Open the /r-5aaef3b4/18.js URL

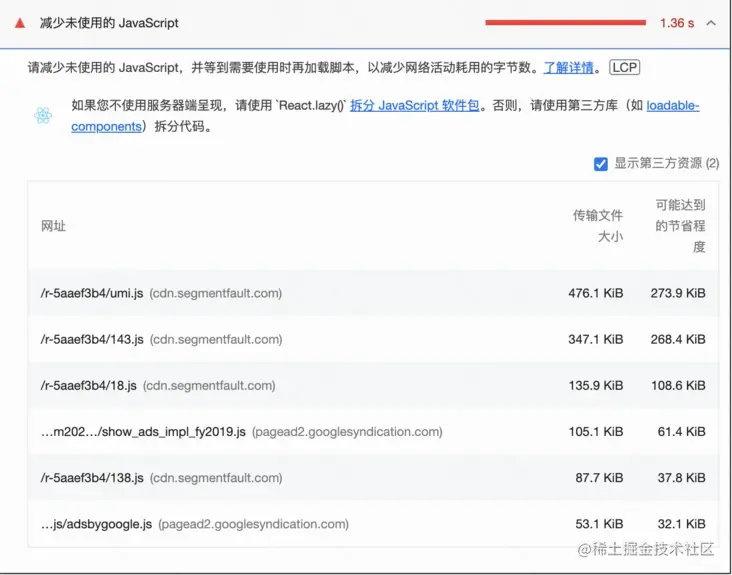89,386
